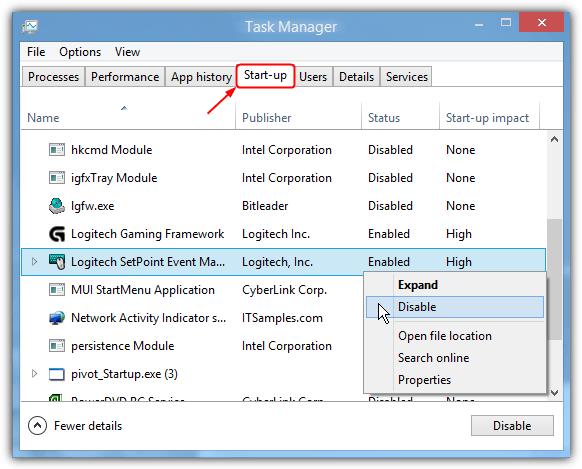Select the hkcmd Module row name
The width and height of the screenshot is (582, 469).
point(112,150)
